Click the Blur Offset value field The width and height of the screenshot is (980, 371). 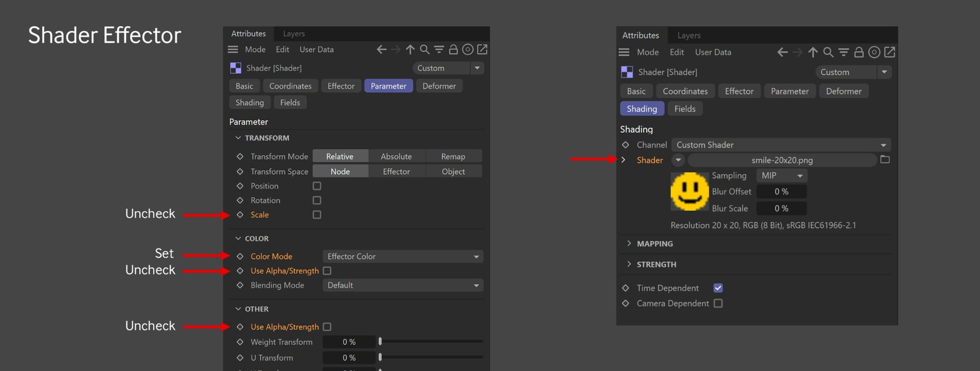(x=782, y=192)
